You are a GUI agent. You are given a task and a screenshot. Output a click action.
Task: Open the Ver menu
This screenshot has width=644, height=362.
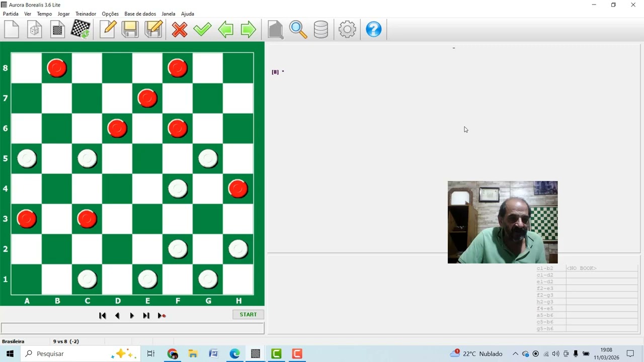coord(28,14)
